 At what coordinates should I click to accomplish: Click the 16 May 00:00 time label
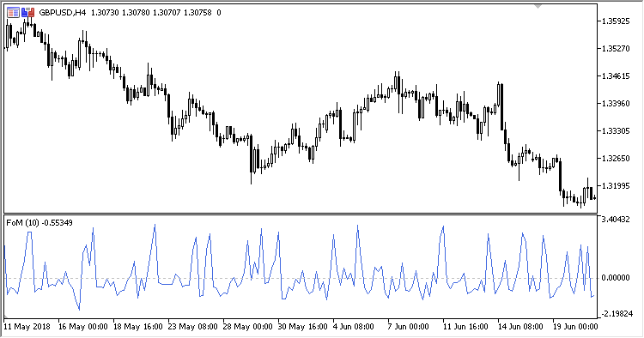click(83, 327)
